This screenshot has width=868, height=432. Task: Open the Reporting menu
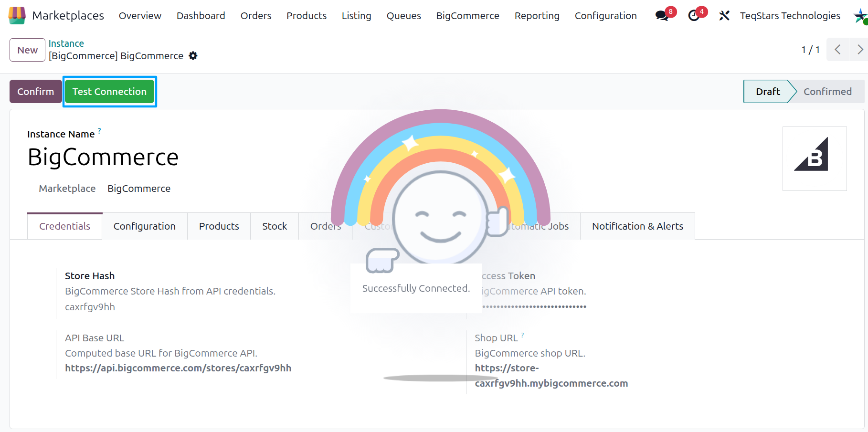537,16
